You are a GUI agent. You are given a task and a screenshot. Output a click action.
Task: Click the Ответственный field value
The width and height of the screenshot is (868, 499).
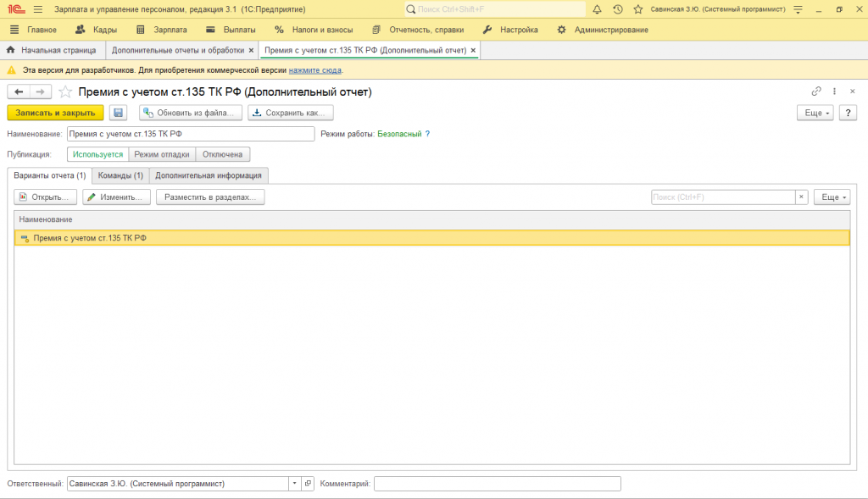pos(178,484)
